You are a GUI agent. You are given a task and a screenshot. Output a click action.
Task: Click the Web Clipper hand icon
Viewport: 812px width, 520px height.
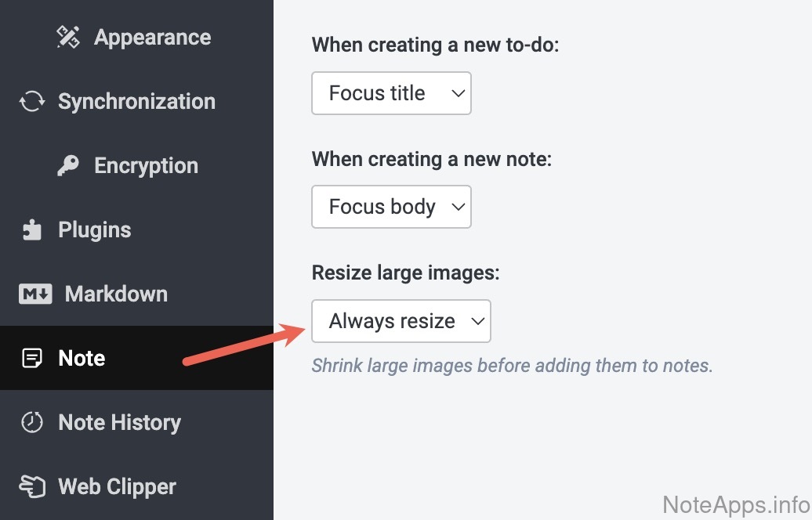coord(32,487)
